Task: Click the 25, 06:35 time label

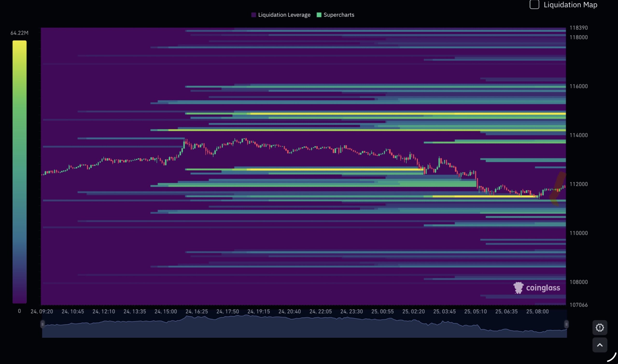Action: (506, 312)
